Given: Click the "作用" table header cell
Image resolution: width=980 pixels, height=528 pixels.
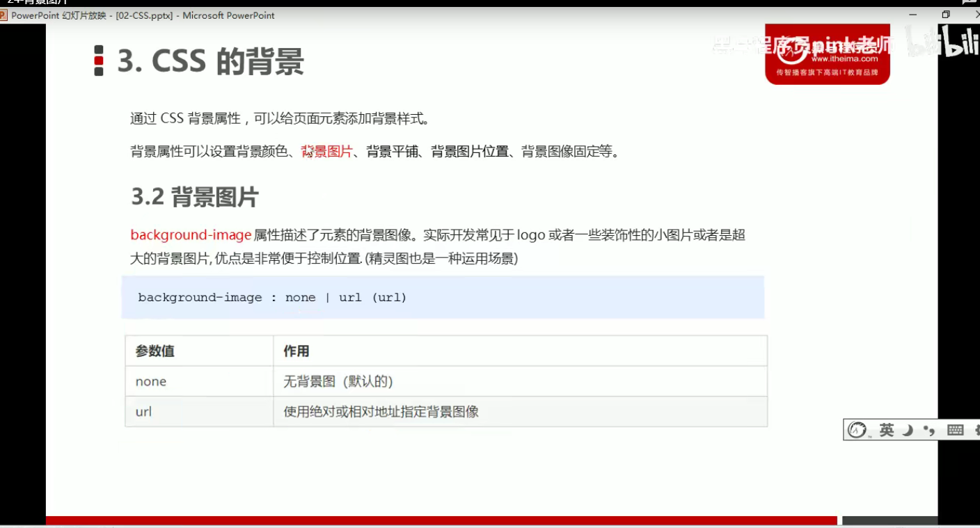Looking at the screenshot, I should pyautogui.click(x=520, y=351).
